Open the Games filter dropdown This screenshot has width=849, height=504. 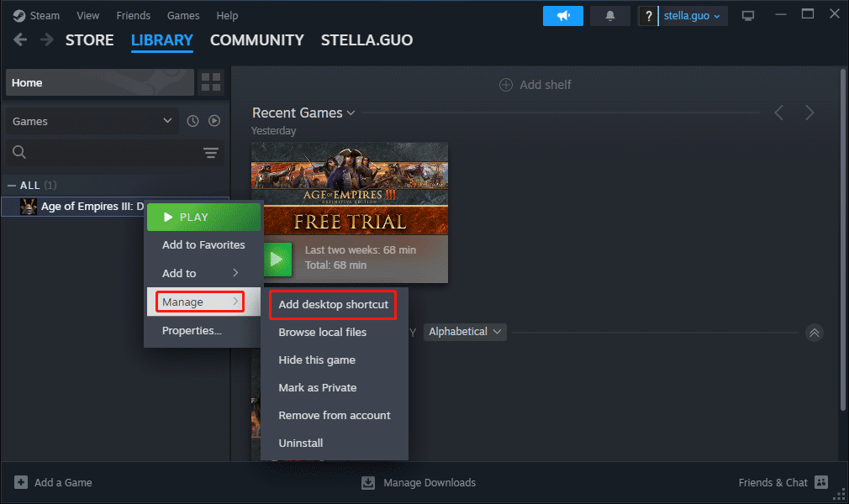92,121
